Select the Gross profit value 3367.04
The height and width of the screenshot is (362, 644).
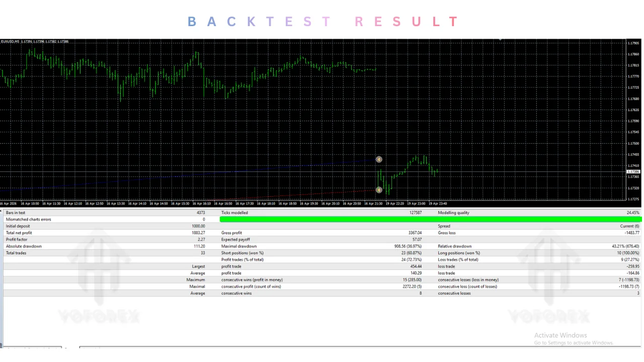tap(415, 233)
